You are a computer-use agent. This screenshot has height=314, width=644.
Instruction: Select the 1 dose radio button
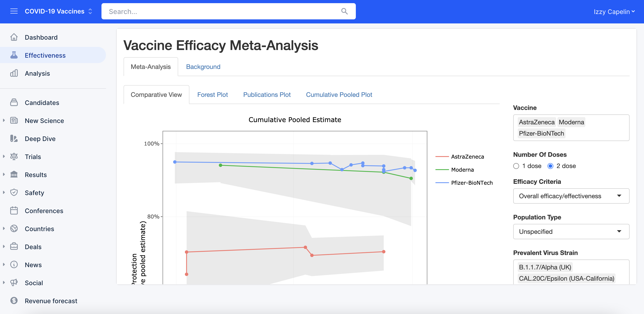[x=516, y=166]
